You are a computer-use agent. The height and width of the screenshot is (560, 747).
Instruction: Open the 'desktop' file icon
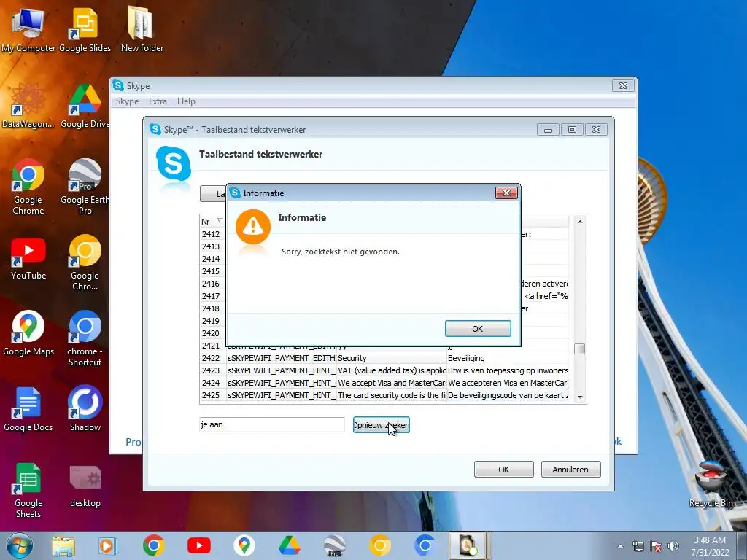(x=85, y=486)
